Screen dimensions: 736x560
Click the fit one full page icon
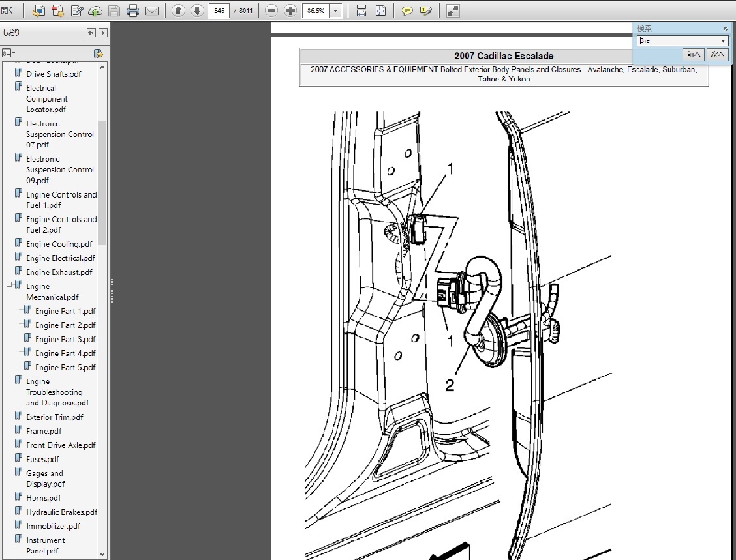380,11
